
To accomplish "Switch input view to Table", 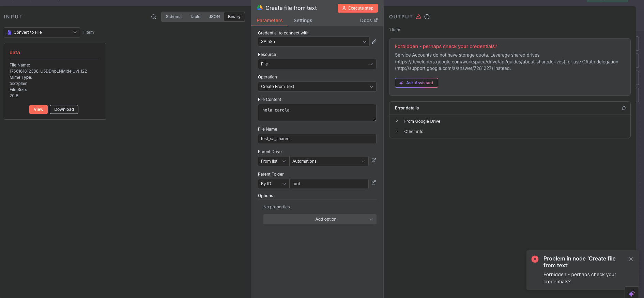I will tap(195, 17).
